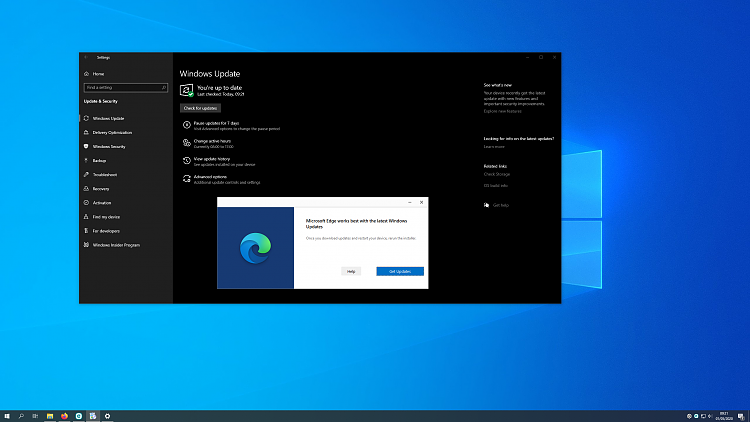Click Get Updates in Edge dialog
The height and width of the screenshot is (422, 750).
tap(400, 271)
